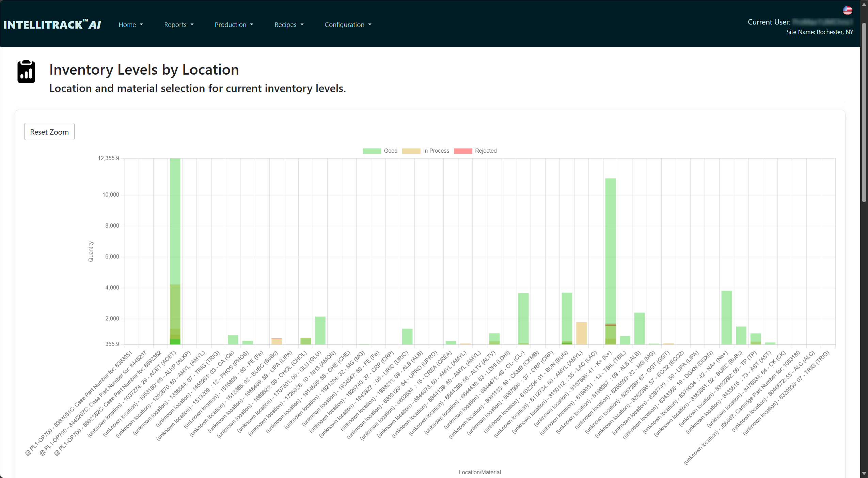The height and width of the screenshot is (478, 868).
Task: Click the Inventory Levels by Location heading
Action: (144, 70)
